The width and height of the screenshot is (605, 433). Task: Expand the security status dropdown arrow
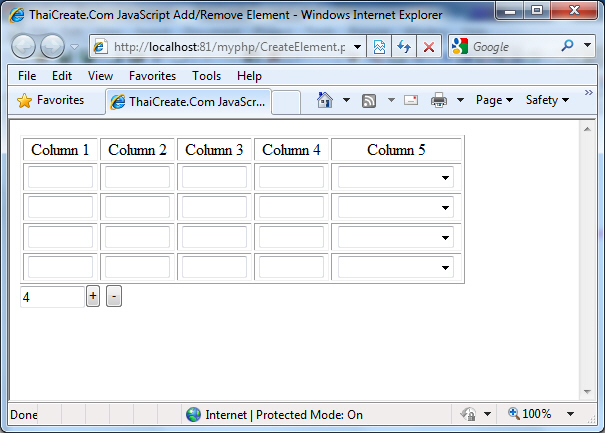(x=487, y=414)
